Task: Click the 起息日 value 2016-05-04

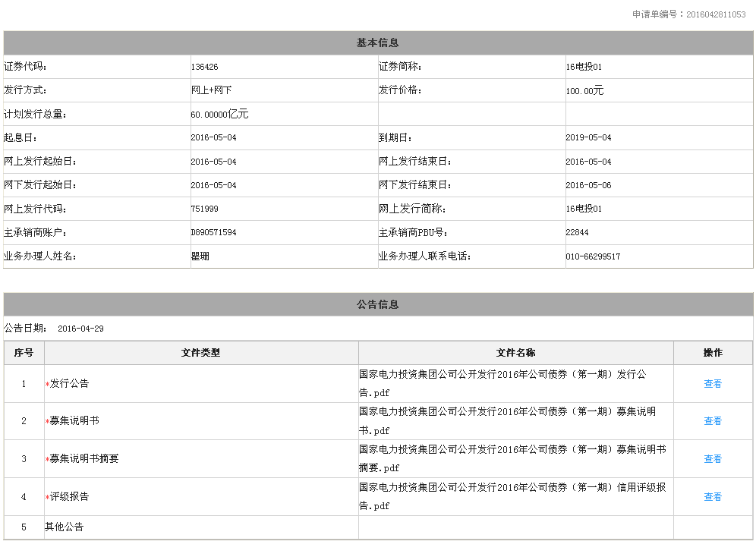Action: pyautogui.click(x=213, y=137)
